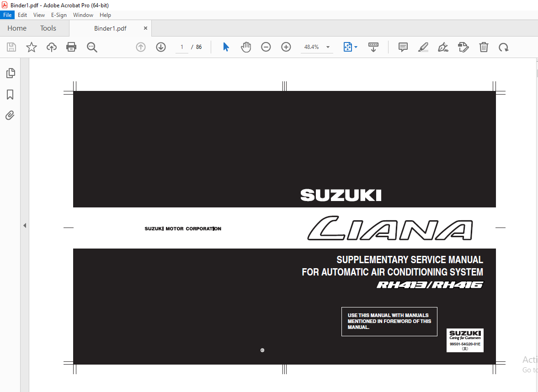The image size is (538, 392).
Task: Go to next page arrow
Action: [161, 47]
